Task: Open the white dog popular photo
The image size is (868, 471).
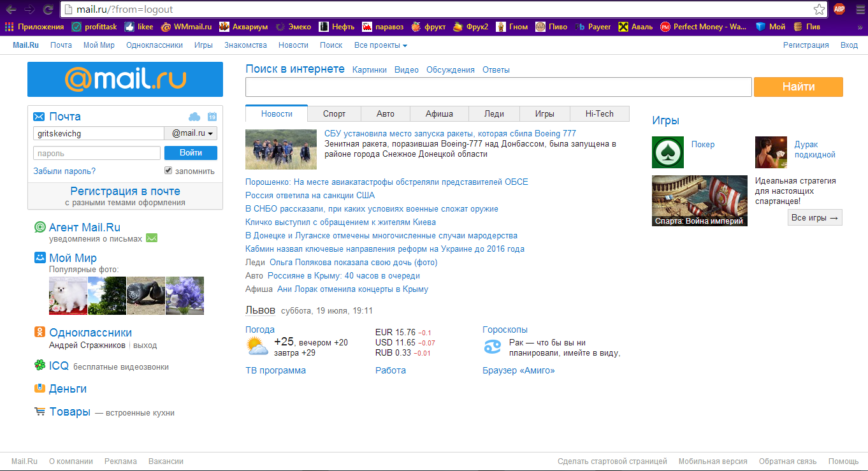Action: pyautogui.click(x=68, y=296)
